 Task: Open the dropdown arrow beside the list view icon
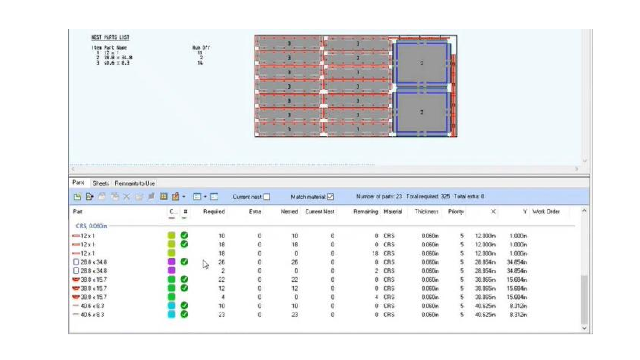[205, 197]
